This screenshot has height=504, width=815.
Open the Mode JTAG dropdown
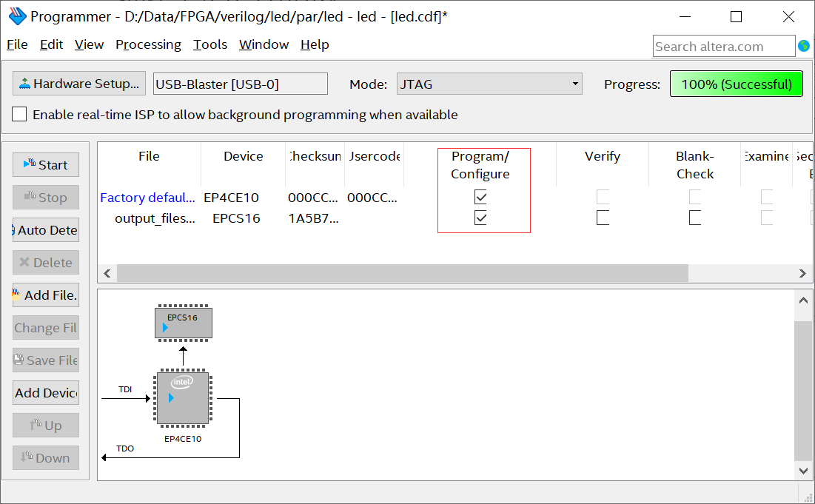(489, 84)
